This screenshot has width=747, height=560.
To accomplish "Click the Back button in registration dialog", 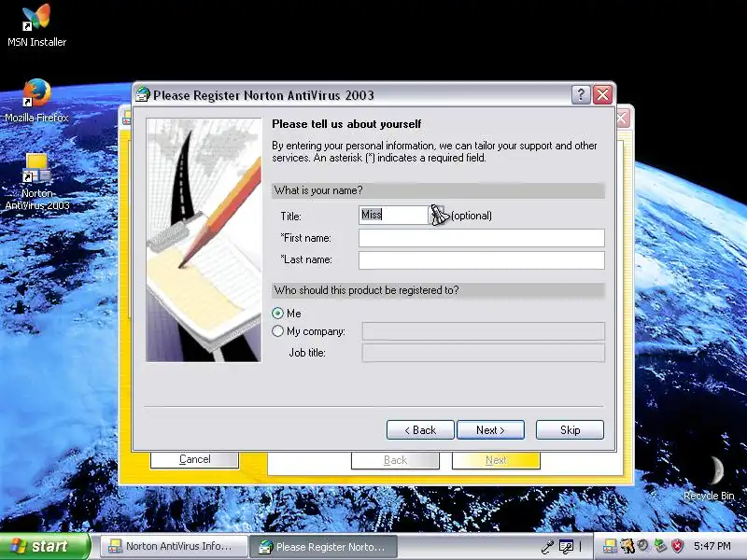I will pyautogui.click(x=420, y=430).
